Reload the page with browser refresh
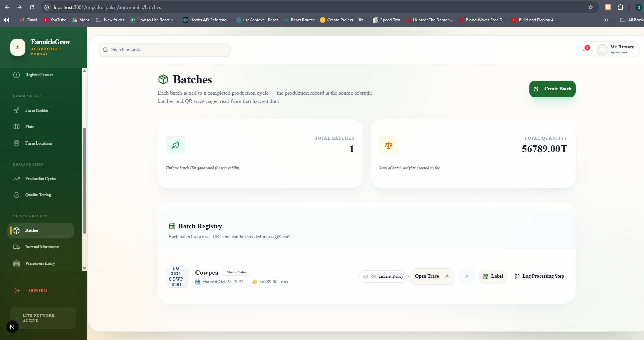The height and width of the screenshot is (340, 644). (x=32, y=7)
